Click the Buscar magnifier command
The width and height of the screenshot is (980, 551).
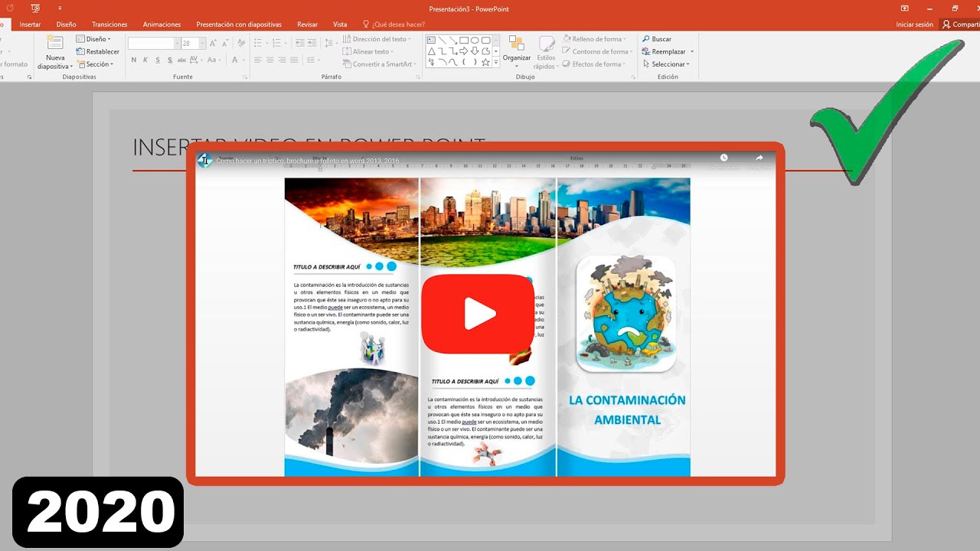coord(657,39)
